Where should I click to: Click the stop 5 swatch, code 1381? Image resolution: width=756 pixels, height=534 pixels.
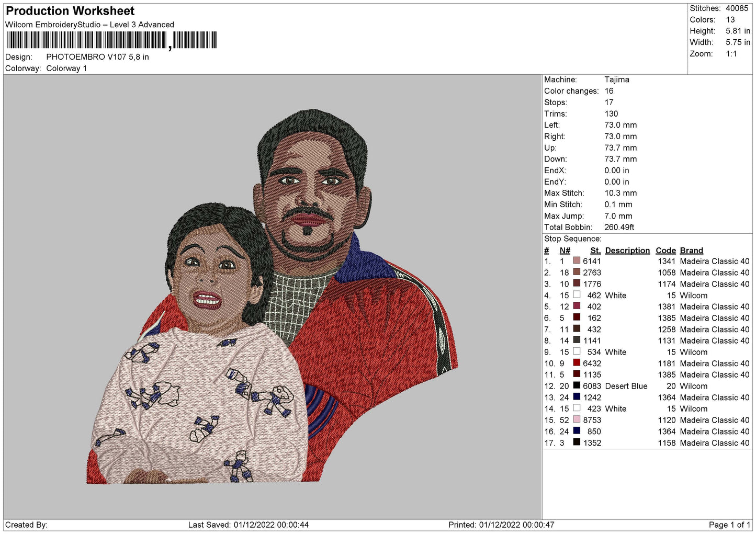tap(577, 306)
